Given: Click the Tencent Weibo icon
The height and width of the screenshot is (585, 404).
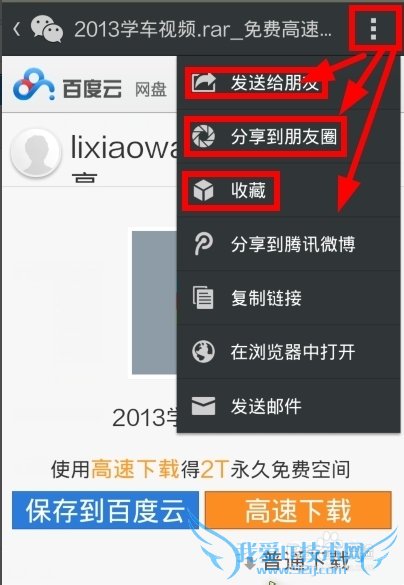Looking at the screenshot, I should [203, 244].
